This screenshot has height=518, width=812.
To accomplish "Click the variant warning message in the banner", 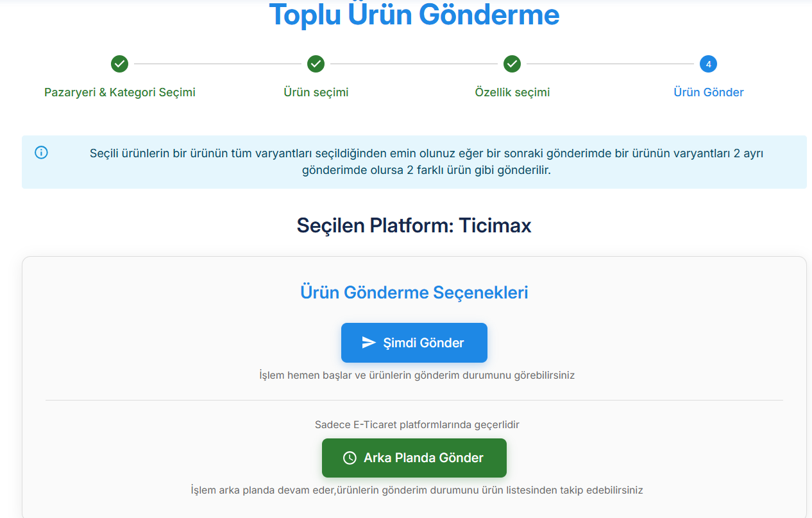I will [x=427, y=161].
